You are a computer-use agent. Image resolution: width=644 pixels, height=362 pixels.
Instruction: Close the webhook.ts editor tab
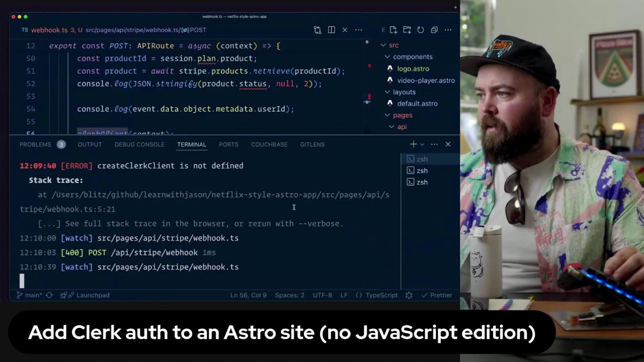[x=345, y=30]
